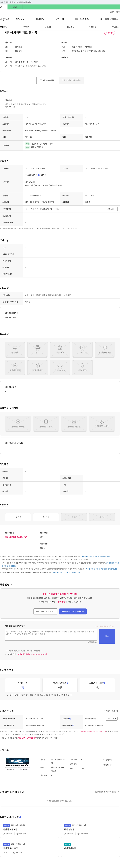Screen dimensions: 120x868
Task: Click the 로그인 link
Action: pos(112,12)
